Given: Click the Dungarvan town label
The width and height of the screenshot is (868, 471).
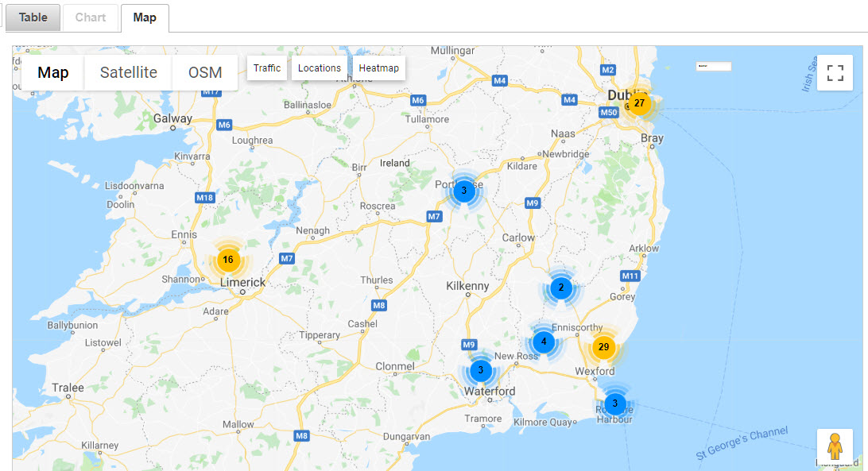Looking at the screenshot, I should (406, 437).
